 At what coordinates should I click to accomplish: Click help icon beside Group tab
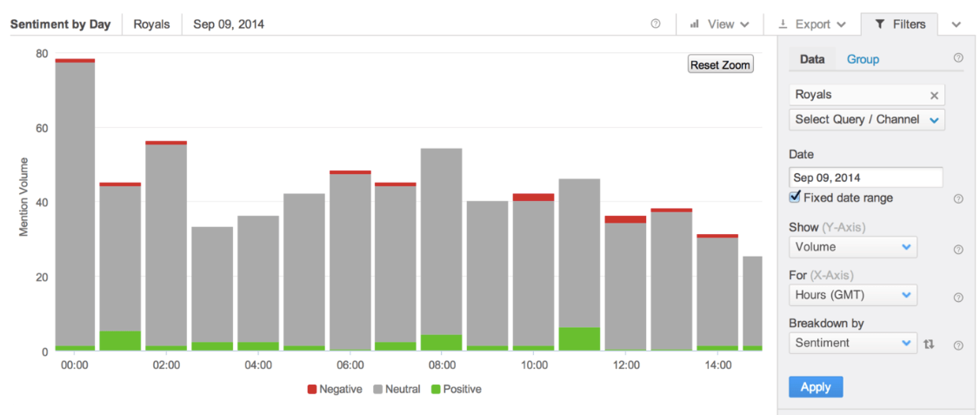click(x=958, y=58)
